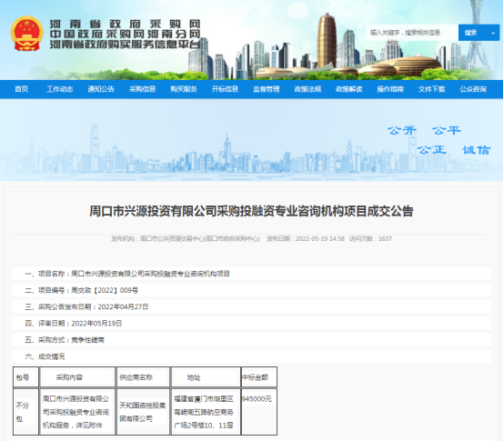Click the 采购内容 table header
Screen dimensions: 504x441
pos(77,377)
